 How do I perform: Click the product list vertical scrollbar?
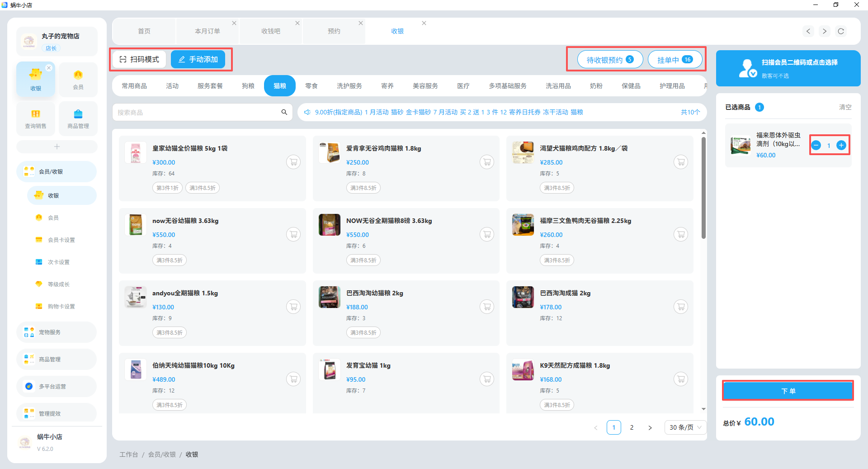pyautogui.click(x=703, y=188)
